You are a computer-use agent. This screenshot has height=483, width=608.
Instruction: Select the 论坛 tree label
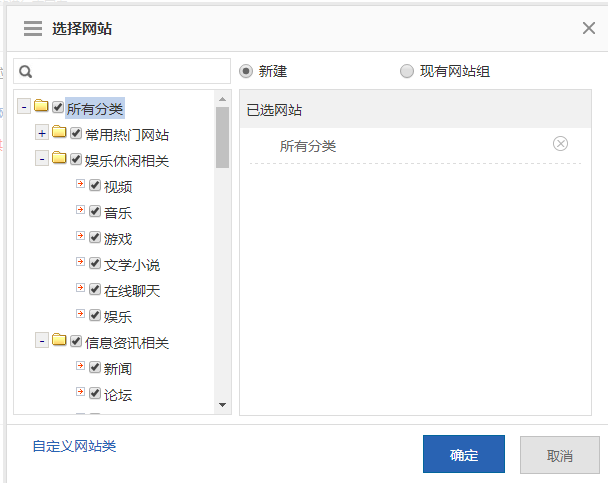click(x=118, y=395)
